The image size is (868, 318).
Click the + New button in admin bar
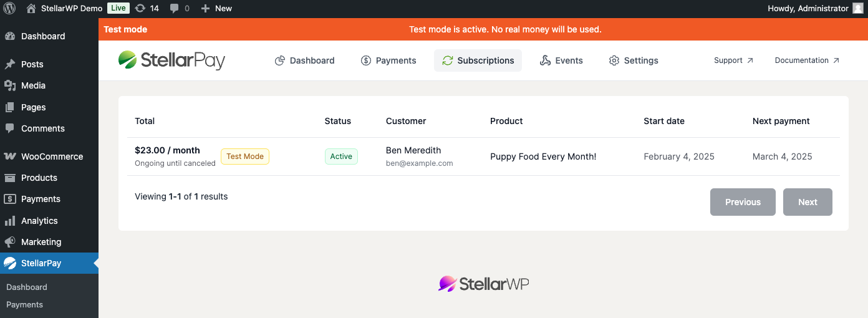(x=216, y=9)
